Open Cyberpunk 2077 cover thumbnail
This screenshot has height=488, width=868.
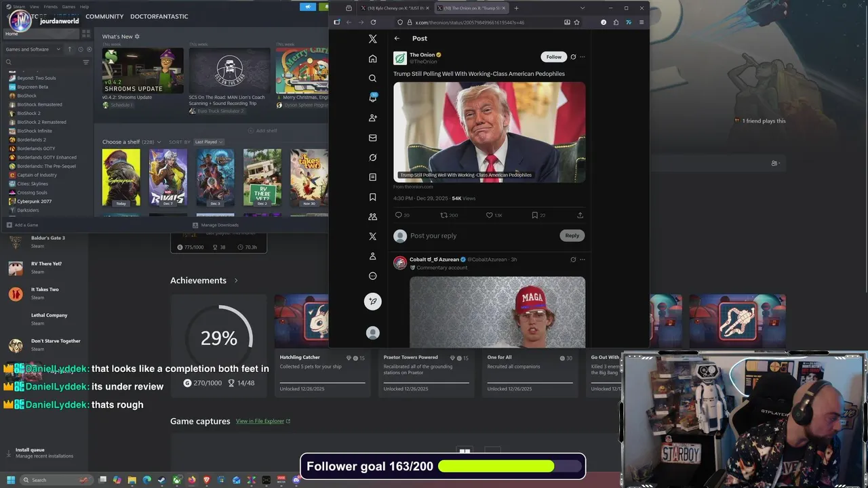(121, 178)
